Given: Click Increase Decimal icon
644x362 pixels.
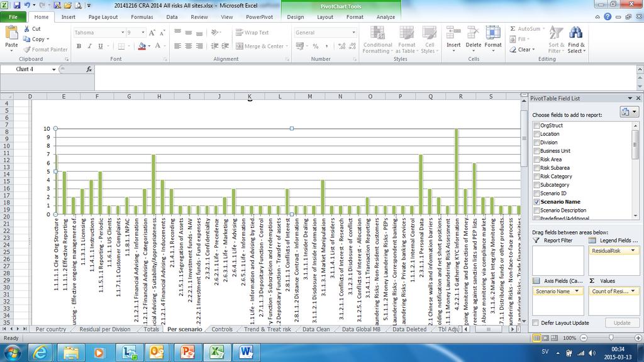Looking at the screenshot, I should (341, 46).
